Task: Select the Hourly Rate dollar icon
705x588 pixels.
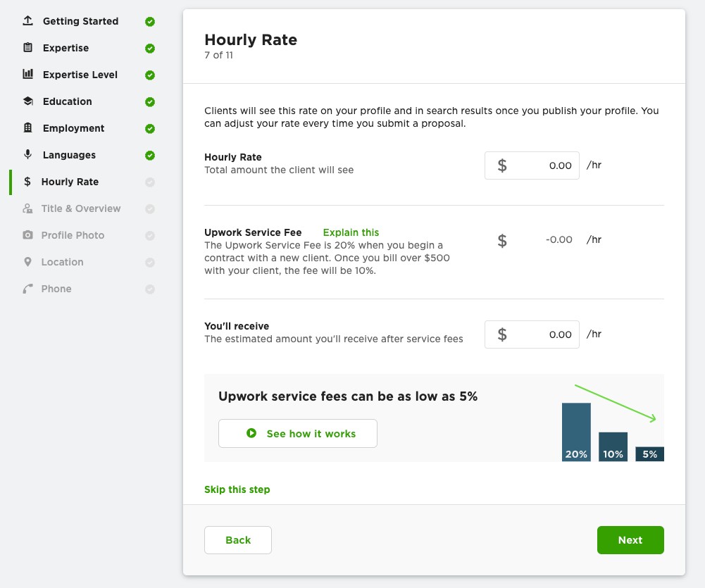Action: (x=27, y=181)
